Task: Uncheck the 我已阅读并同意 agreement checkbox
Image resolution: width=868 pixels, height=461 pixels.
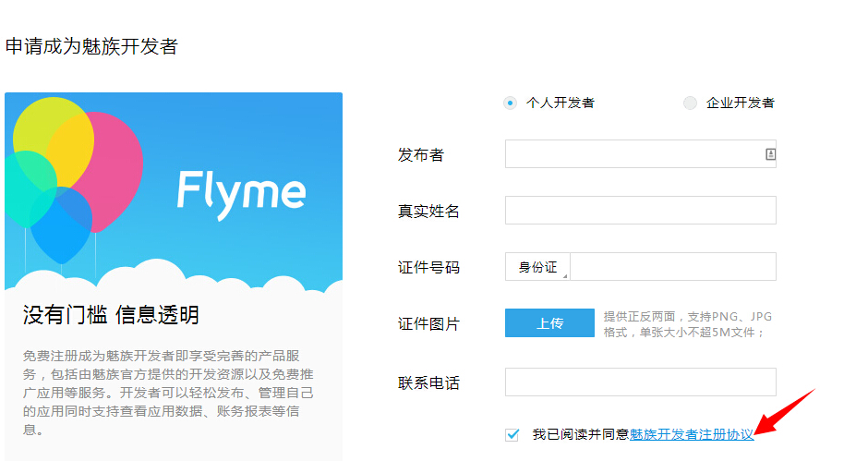Action: tap(512, 435)
